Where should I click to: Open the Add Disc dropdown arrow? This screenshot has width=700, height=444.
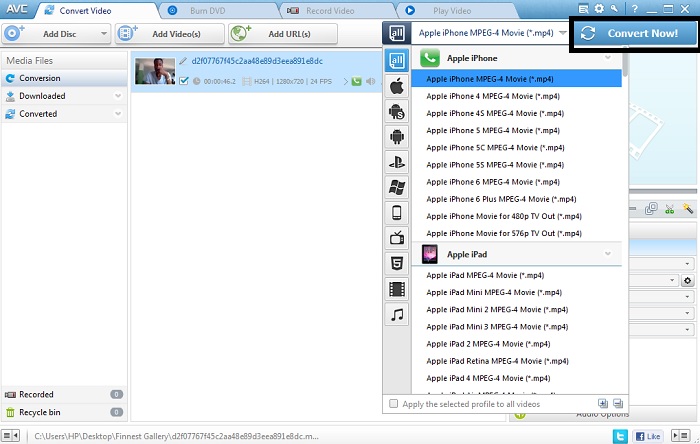point(104,33)
